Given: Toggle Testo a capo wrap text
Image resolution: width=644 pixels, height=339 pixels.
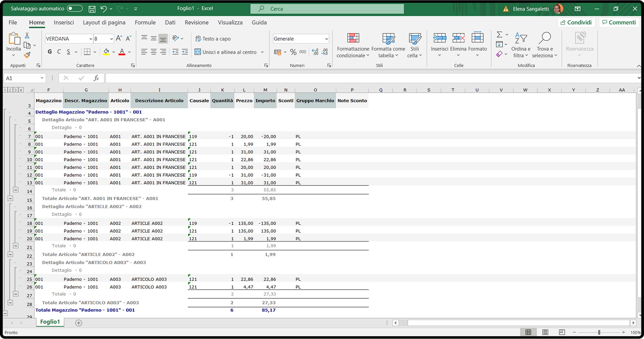Looking at the screenshot, I should click(213, 39).
